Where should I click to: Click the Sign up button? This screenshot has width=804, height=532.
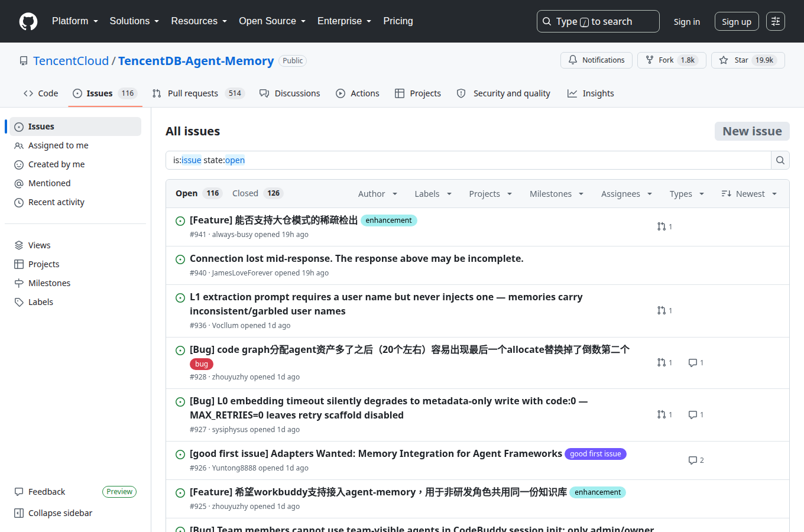(736, 21)
